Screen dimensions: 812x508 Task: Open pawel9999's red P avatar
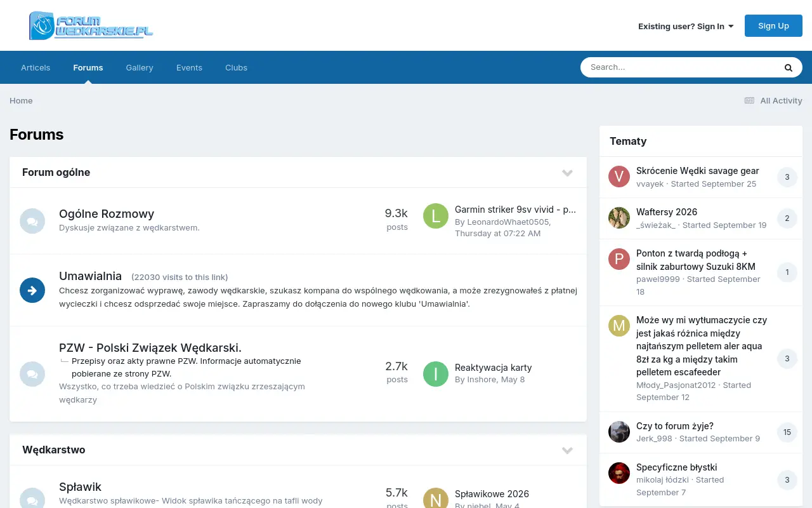pyautogui.click(x=619, y=259)
